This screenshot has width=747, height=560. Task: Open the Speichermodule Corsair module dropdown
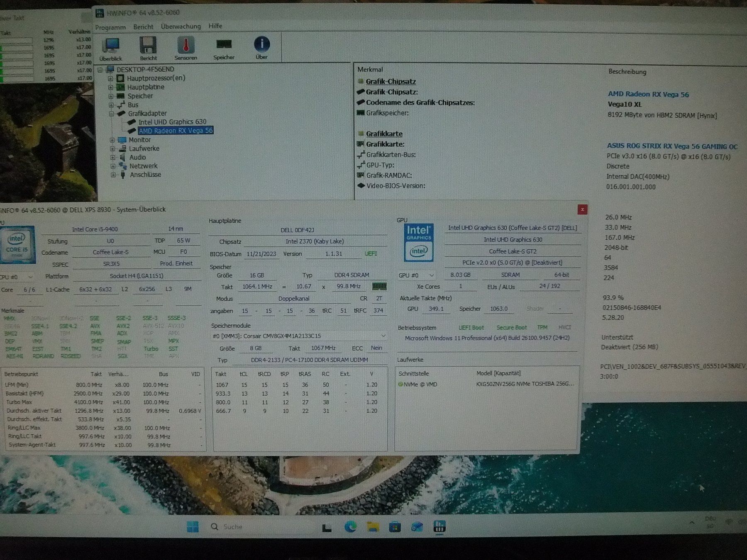pos(299,336)
